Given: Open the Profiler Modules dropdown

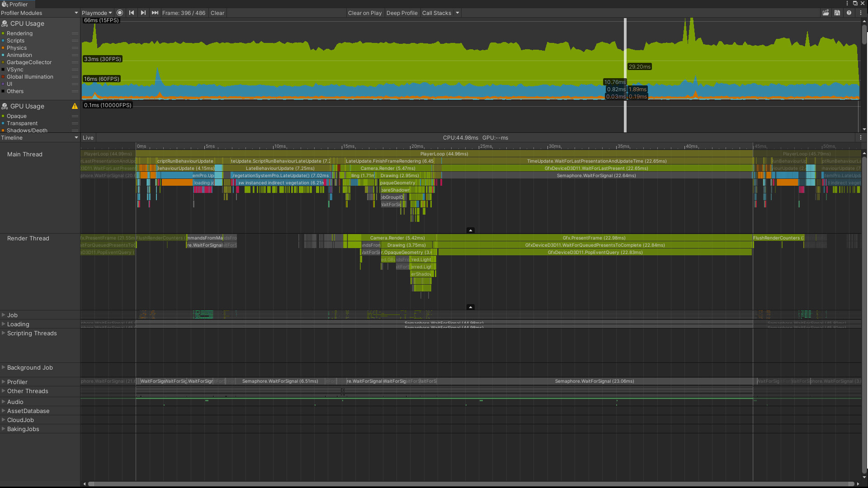Looking at the screenshot, I should [x=39, y=13].
